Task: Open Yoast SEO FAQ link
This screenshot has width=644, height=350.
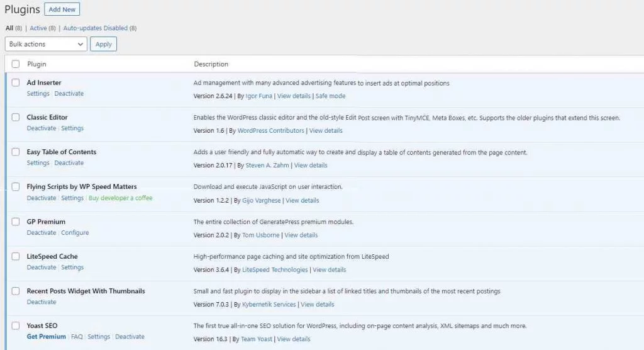Action: [x=77, y=336]
